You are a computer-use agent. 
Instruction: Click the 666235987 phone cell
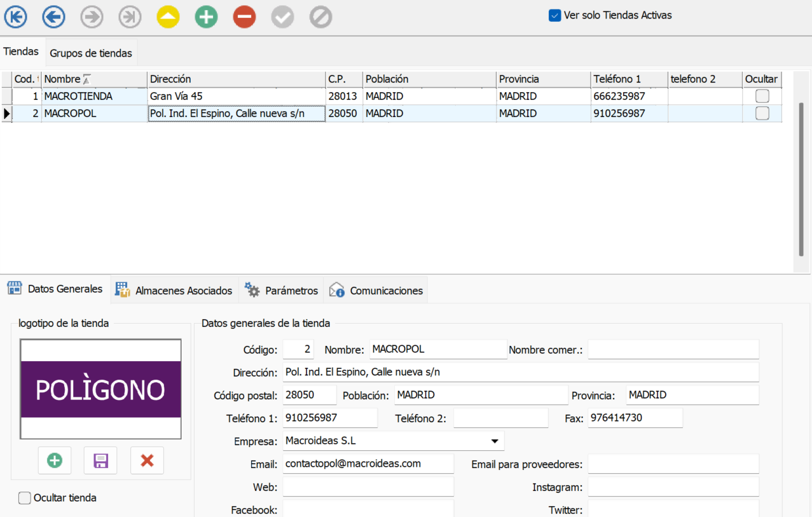(x=629, y=97)
